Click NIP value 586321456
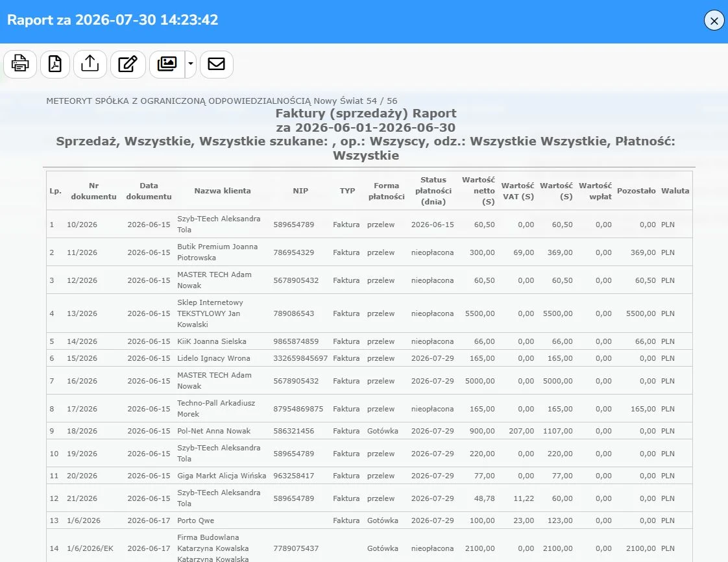Viewport: 728px width, 562px height. pos(293,431)
